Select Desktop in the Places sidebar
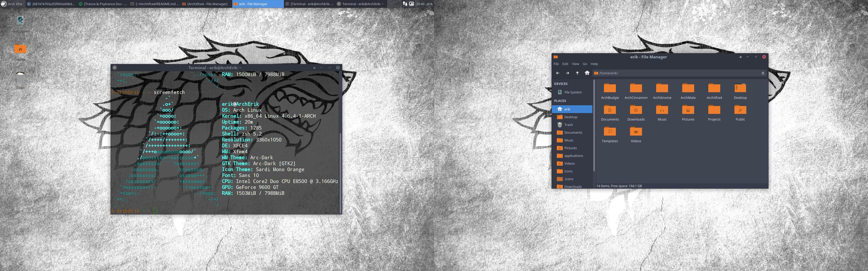 (x=572, y=117)
